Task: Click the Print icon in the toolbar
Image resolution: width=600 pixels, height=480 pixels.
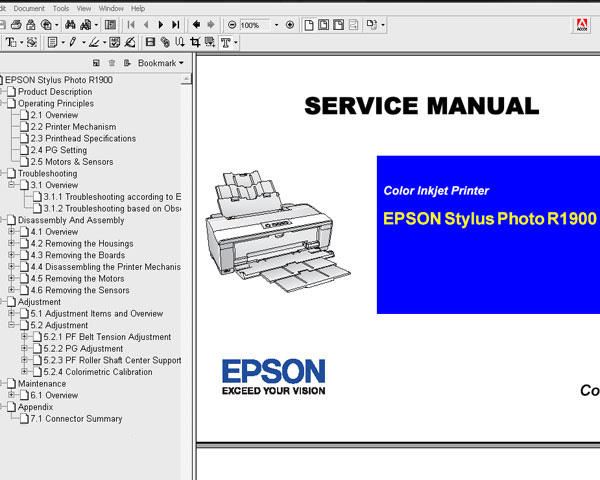Action: point(16,25)
